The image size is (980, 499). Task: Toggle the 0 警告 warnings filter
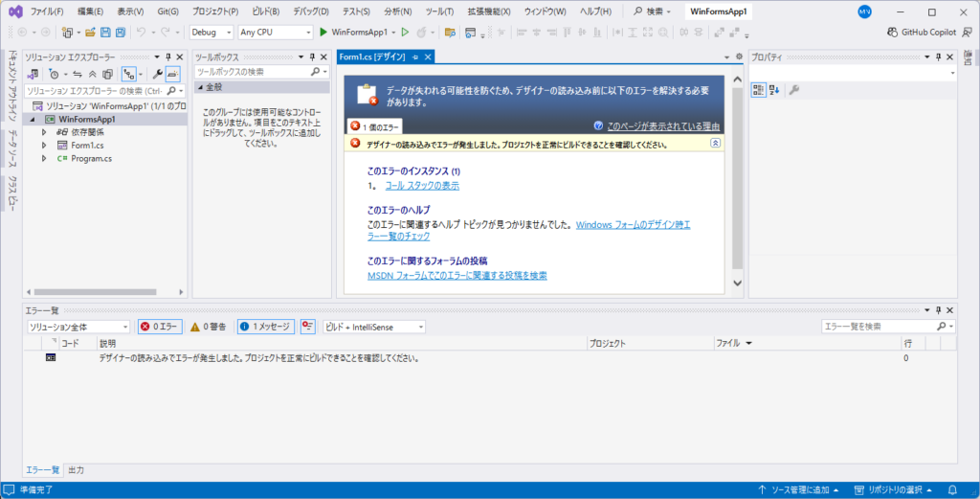click(x=208, y=327)
